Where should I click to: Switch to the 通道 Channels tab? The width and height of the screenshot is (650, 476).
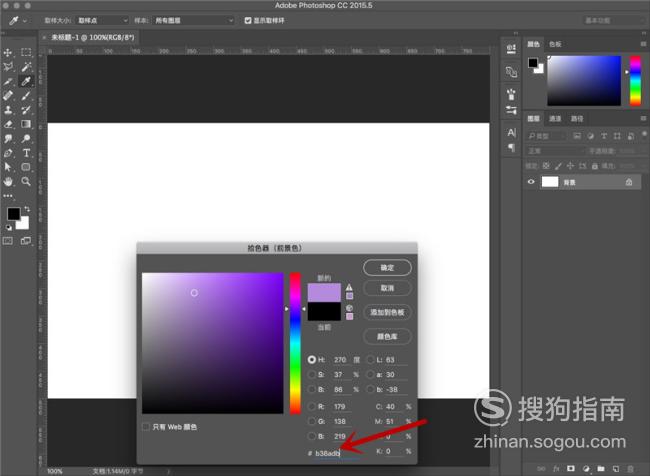[x=555, y=119]
